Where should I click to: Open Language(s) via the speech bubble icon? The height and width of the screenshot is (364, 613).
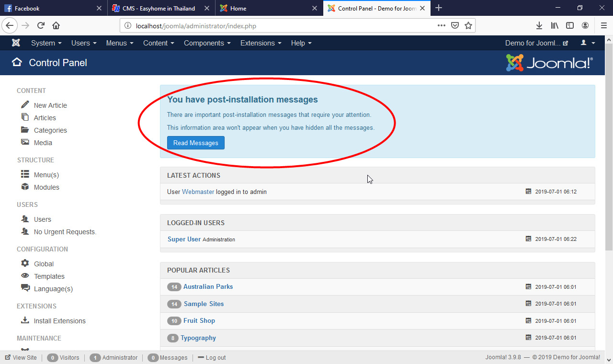[x=25, y=288]
